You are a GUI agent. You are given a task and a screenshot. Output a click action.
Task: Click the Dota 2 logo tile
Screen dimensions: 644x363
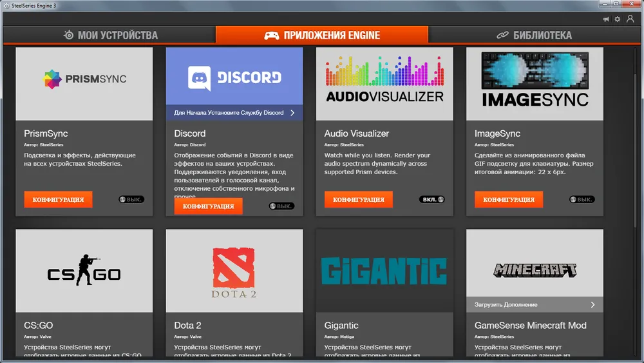click(234, 271)
